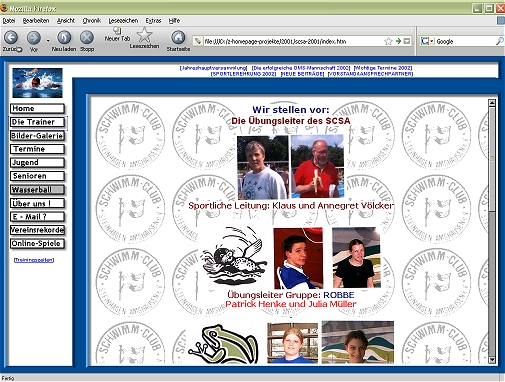The image size is (505, 382).
Task: Click the search magnifier icon
Action: click(x=499, y=41)
